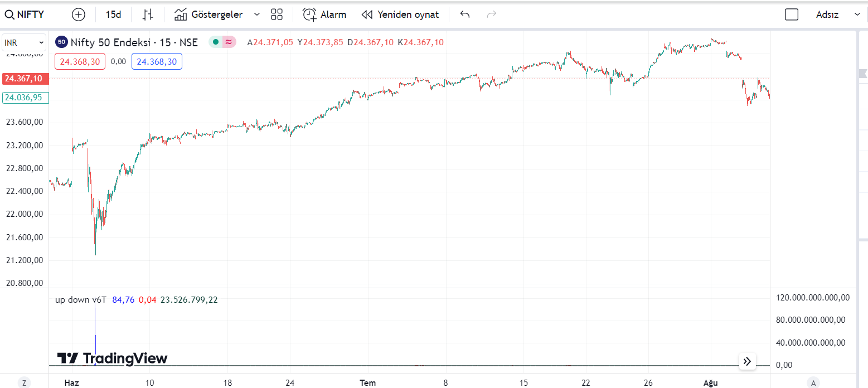The image size is (868, 388).
Task: Click the redo arrow icon
Action: tap(491, 14)
